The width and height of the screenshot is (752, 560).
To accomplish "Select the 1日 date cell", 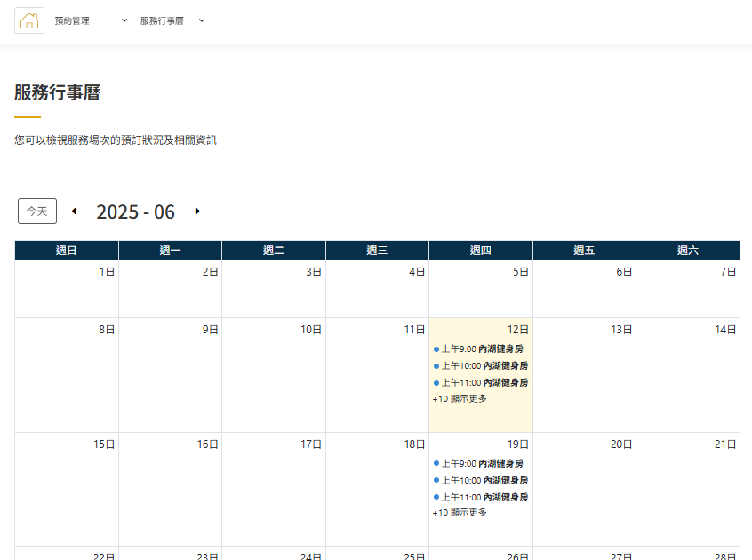I will [x=67, y=288].
